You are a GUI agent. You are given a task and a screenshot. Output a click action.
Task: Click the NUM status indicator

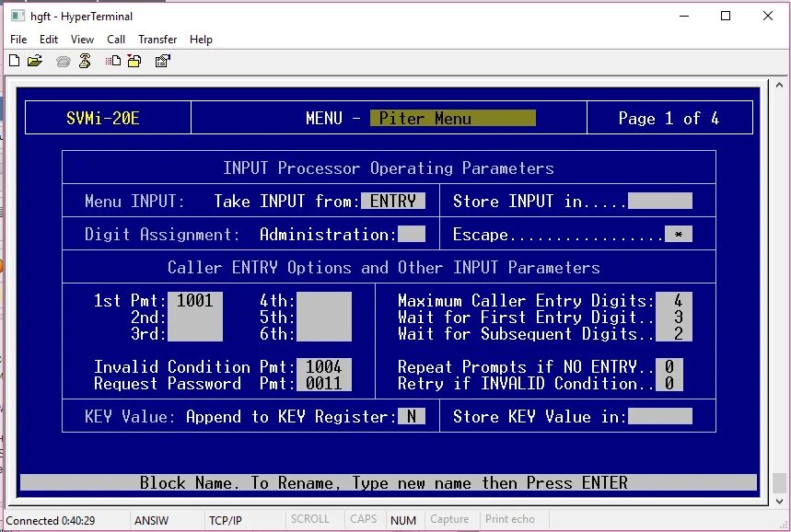pyautogui.click(x=403, y=520)
